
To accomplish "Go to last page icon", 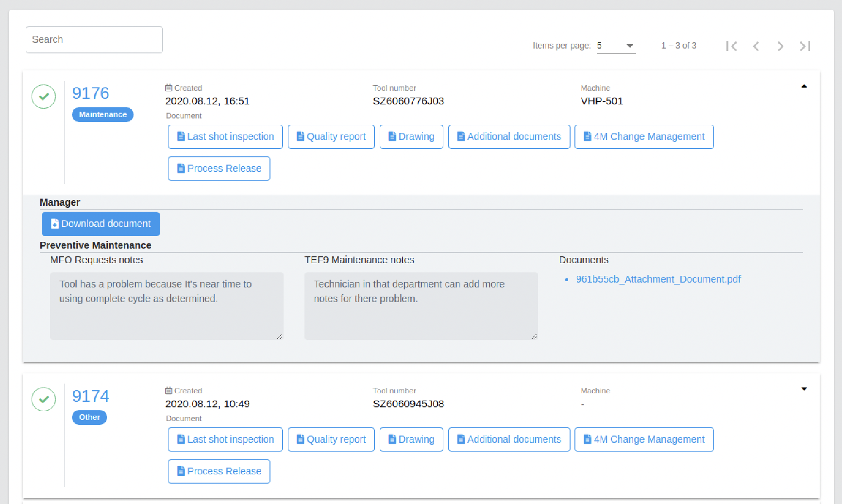I will (x=805, y=46).
